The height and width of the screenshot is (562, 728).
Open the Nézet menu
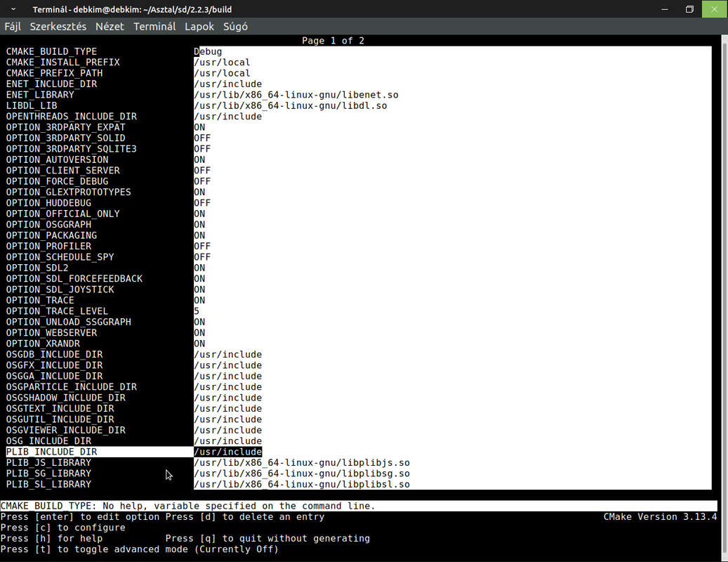pyautogui.click(x=110, y=27)
